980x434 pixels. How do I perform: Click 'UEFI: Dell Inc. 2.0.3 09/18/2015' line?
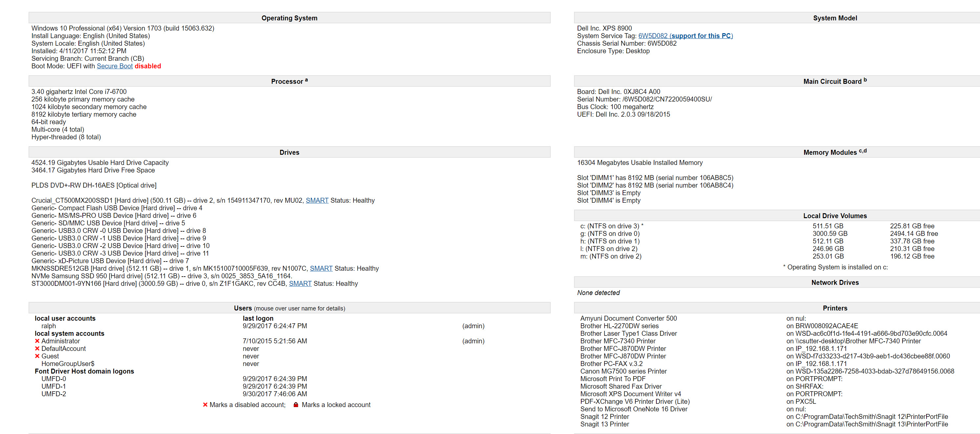click(624, 114)
